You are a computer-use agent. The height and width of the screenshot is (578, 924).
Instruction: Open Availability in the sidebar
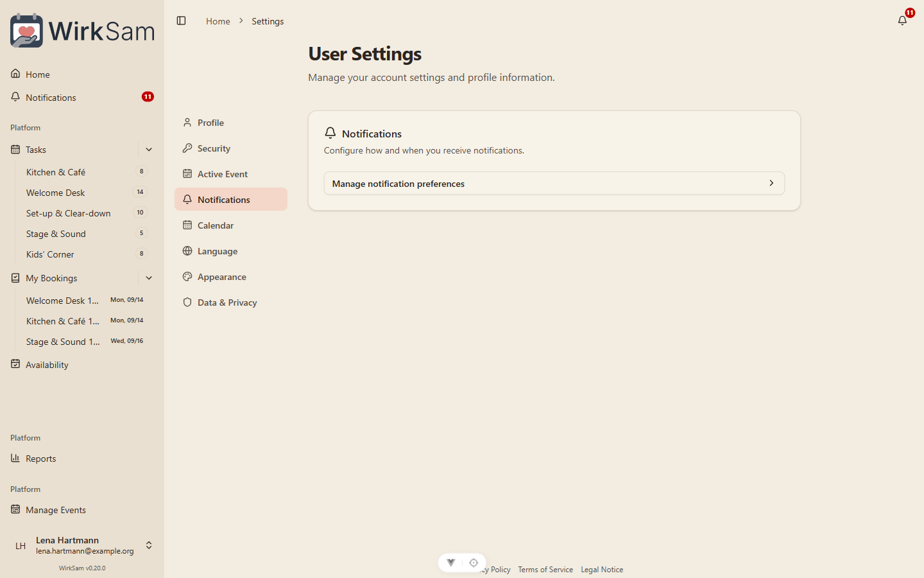click(82, 364)
